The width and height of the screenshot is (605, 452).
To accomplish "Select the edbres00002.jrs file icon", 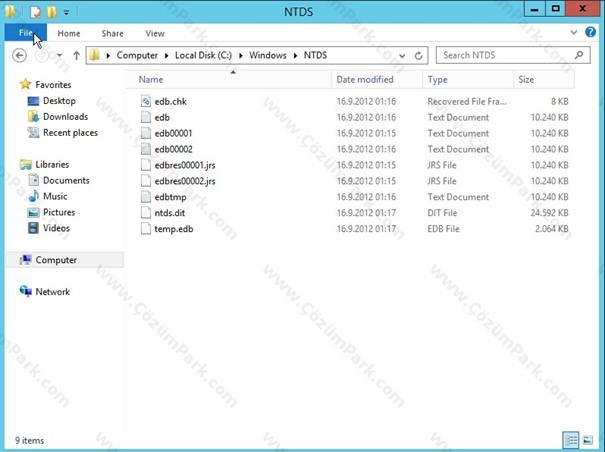I will point(145,181).
